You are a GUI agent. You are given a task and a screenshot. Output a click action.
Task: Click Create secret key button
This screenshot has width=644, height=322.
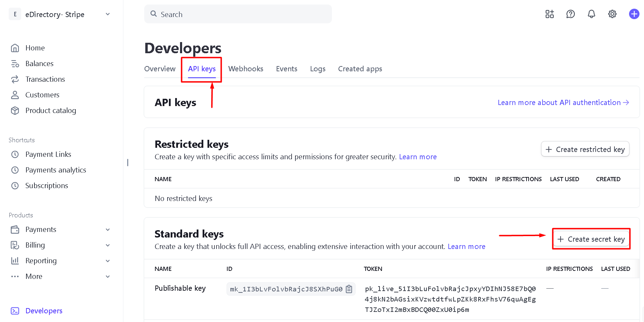591,239
